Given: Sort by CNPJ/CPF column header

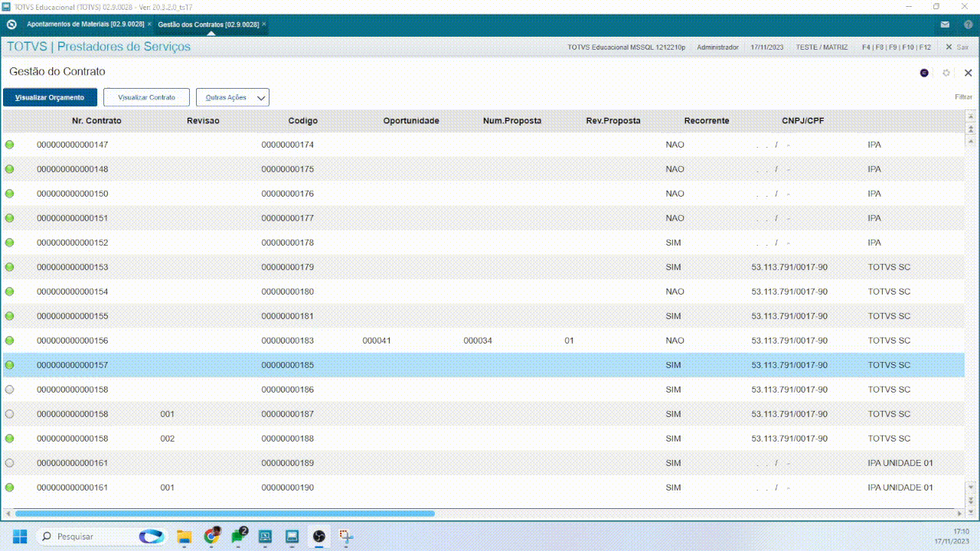Looking at the screenshot, I should click(x=803, y=121).
